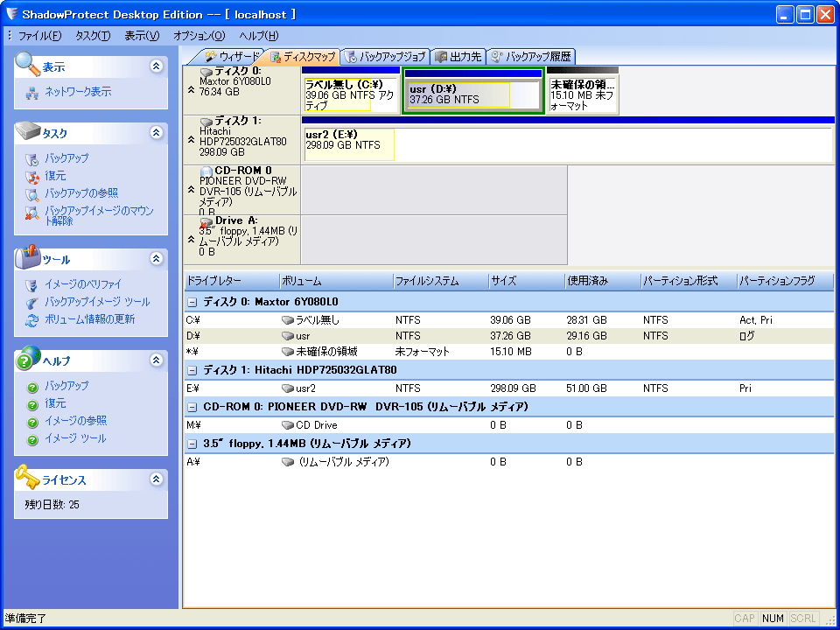Open the オプション(O) menu
The width and height of the screenshot is (840, 630).
tap(199, 36)
